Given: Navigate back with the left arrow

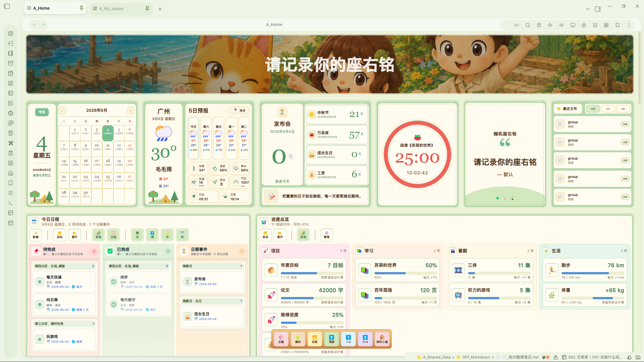Looking at the screenshot, I should pos(34,25).
